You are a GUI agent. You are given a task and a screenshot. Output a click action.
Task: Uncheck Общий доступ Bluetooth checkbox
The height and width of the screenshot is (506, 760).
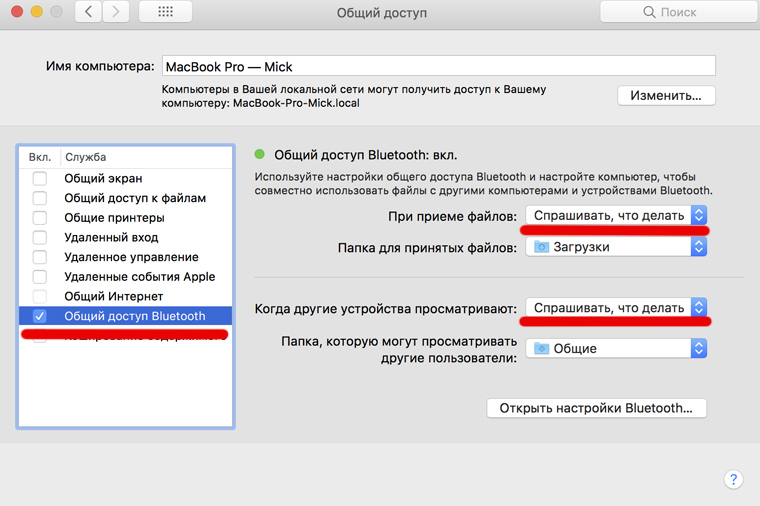point(40,316)
